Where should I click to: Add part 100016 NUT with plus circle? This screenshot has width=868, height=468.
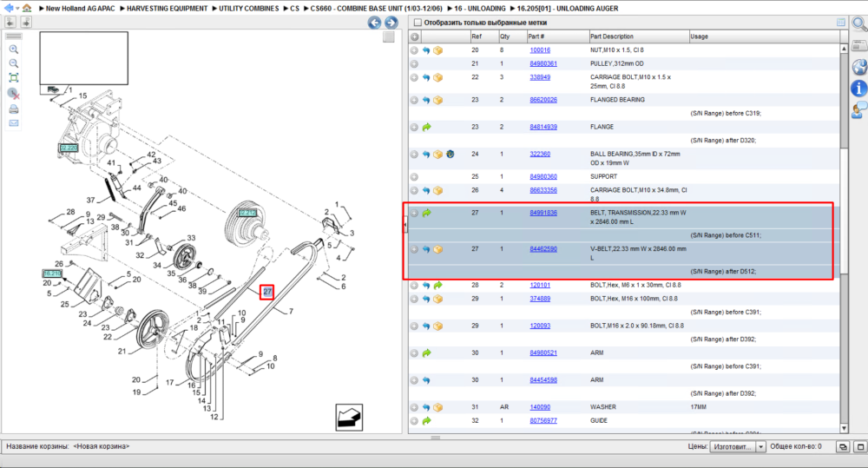(x=414, y=50)
